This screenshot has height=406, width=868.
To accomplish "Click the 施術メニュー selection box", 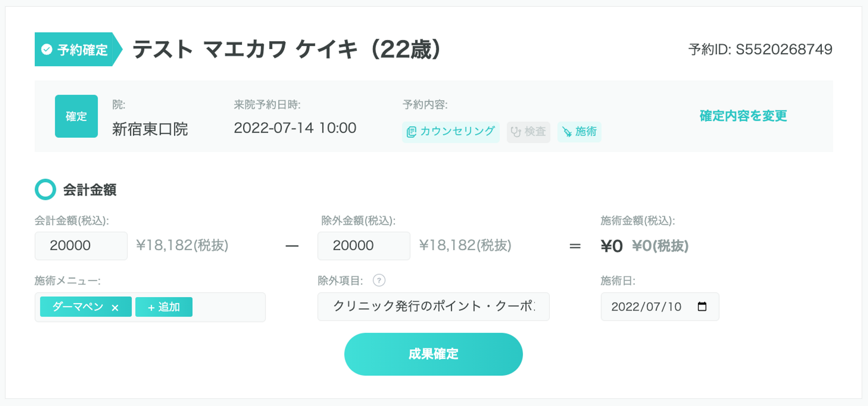I will 229,307.
